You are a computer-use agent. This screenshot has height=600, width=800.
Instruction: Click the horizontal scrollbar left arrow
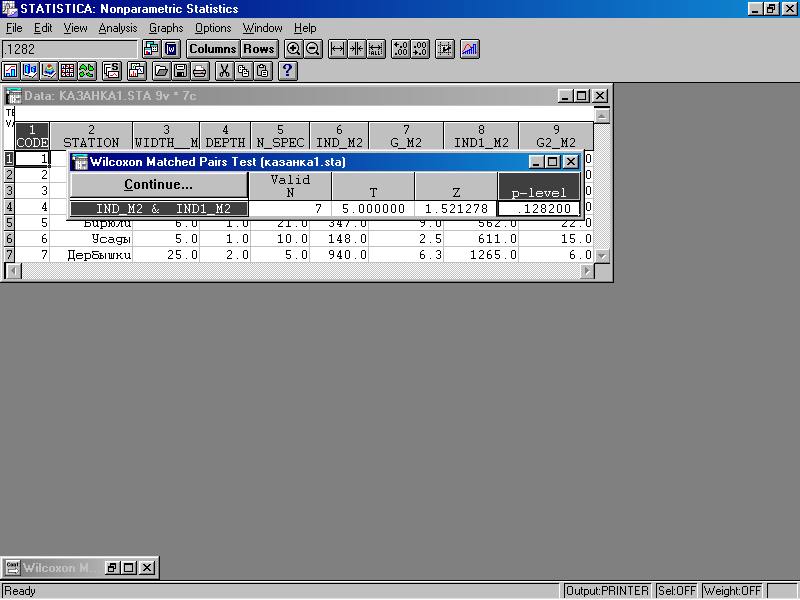[13, 271]
